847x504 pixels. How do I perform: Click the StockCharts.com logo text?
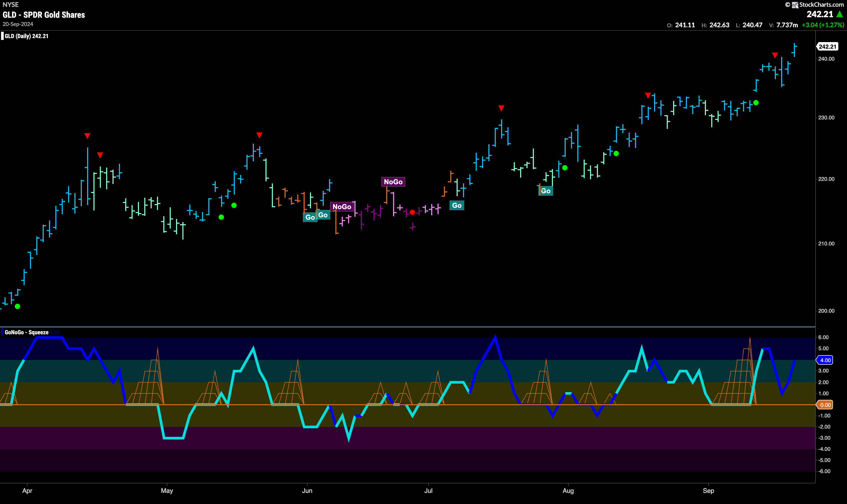coord(821,4)
